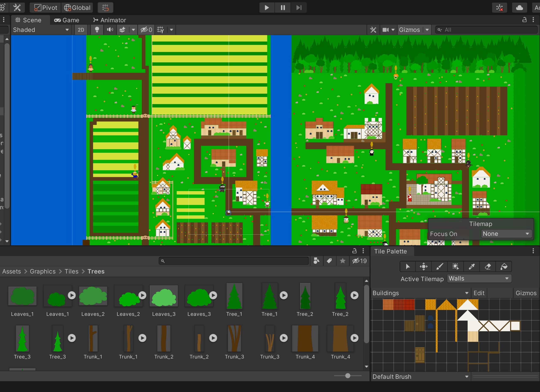Click the Edit button in Tile Palette

click(479, 293)
